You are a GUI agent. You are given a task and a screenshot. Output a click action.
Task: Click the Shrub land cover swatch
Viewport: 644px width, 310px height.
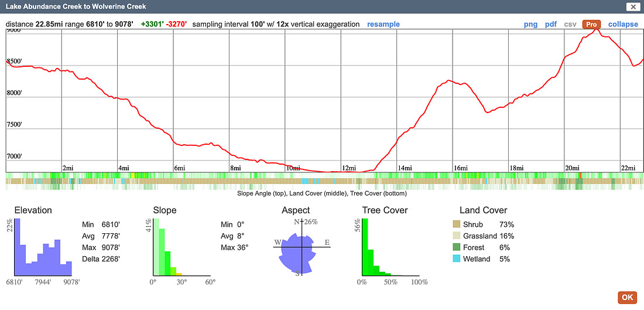point(456,224)
